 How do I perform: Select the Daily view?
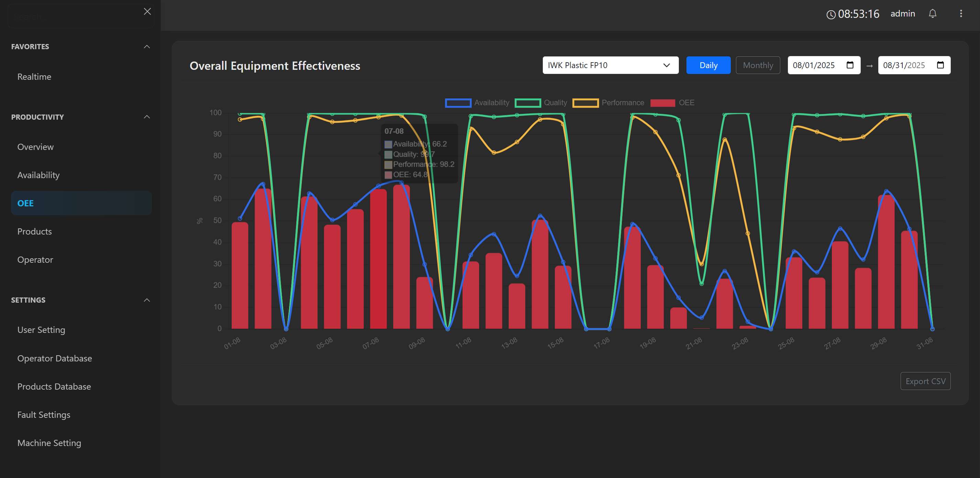(708, 65)
